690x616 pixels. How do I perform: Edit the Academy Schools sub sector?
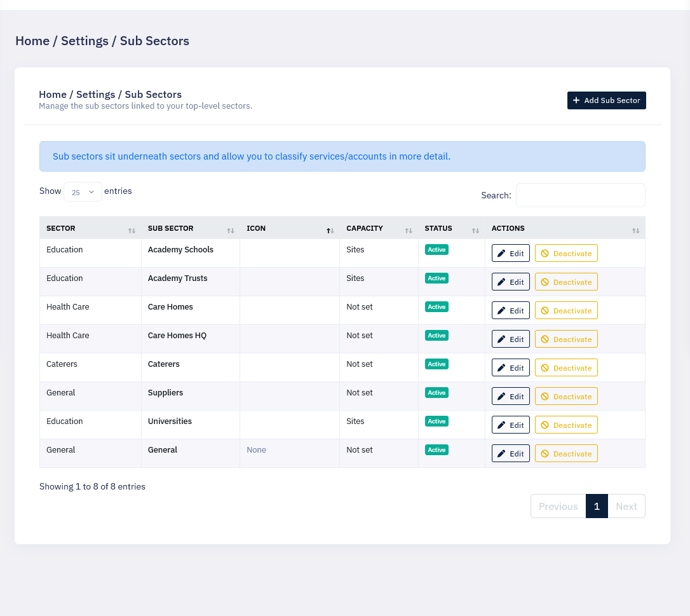(x=510, y=253)
